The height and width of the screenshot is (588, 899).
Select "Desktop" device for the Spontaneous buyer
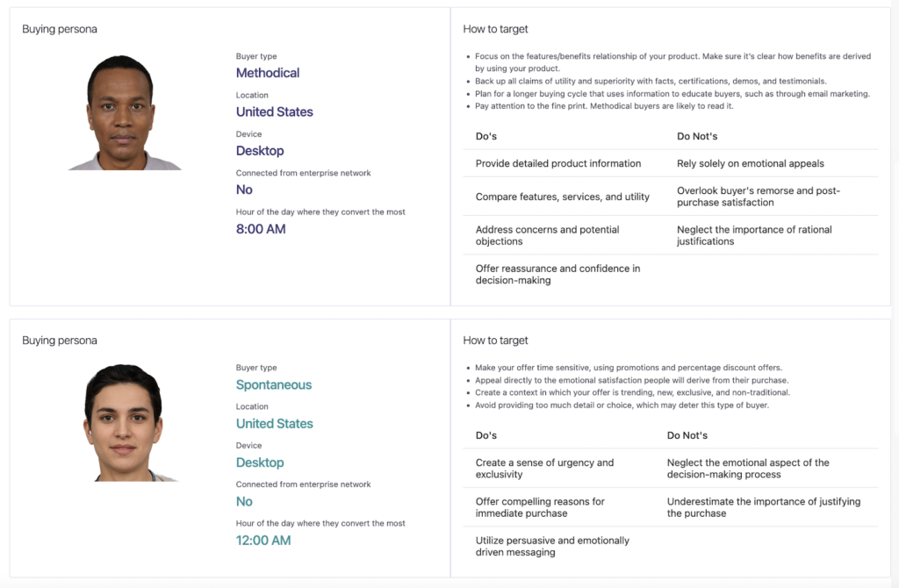tap(260, 463)
